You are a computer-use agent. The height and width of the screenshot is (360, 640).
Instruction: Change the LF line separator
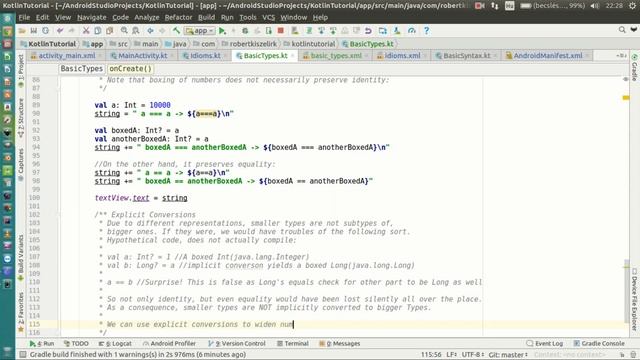(x=452, y=355)
